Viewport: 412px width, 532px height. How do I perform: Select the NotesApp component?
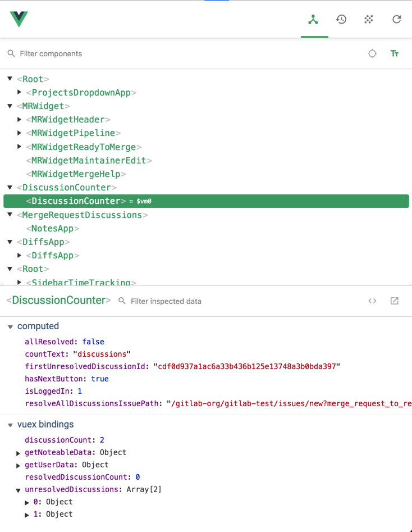[53, 229]
